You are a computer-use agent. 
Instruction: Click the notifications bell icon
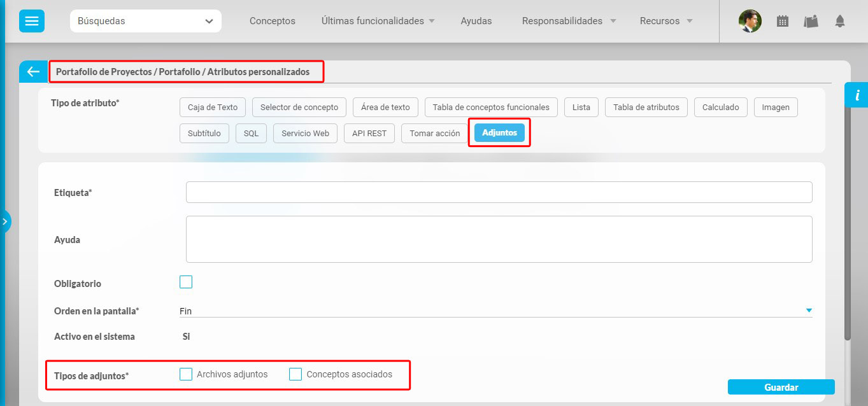tap(839, 21)
